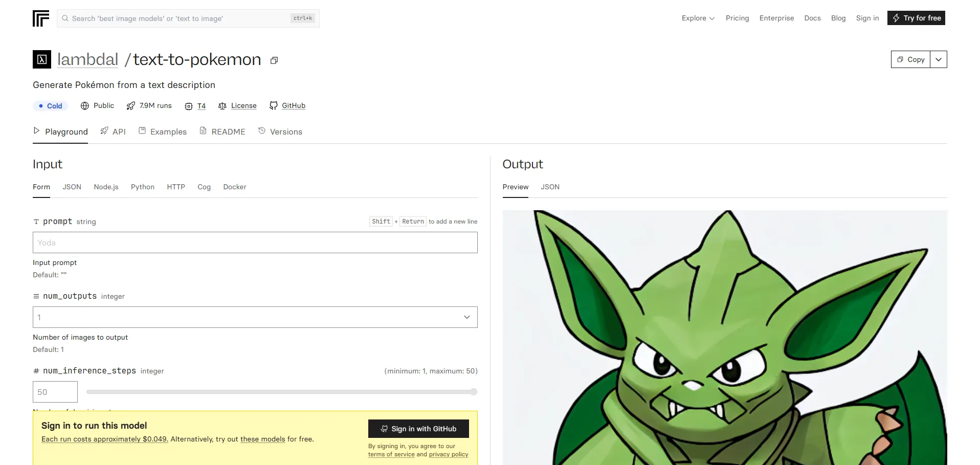Screen dimensions: 980x465
Task: Switch to the API tab
Action: 113,131
